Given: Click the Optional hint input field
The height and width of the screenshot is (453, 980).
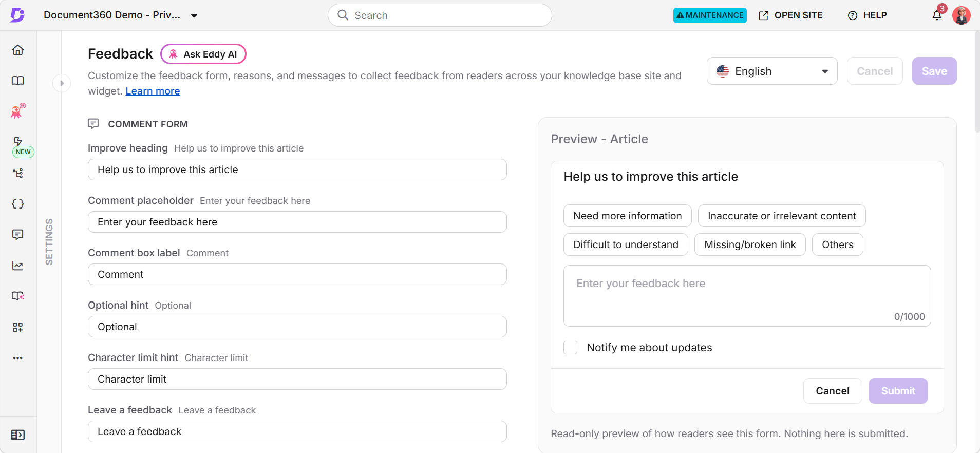Looking at the screenshot, I should [x=297, y=327].
